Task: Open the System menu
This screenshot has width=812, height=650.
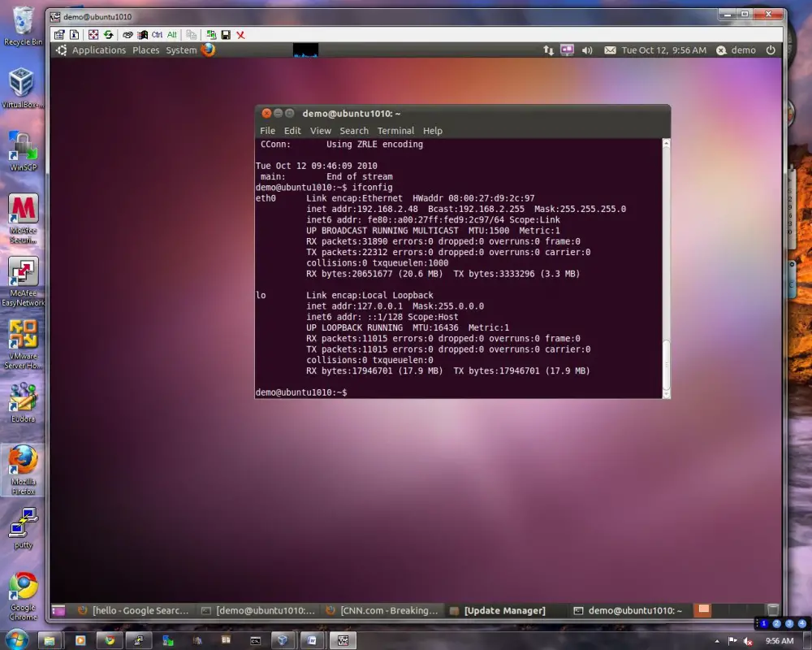Action: tap(181, 50)
